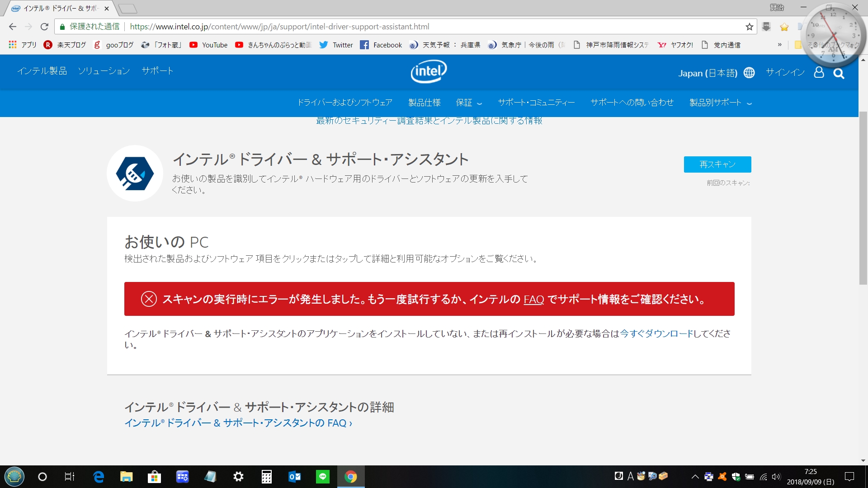Open the security findings info link

429,121
